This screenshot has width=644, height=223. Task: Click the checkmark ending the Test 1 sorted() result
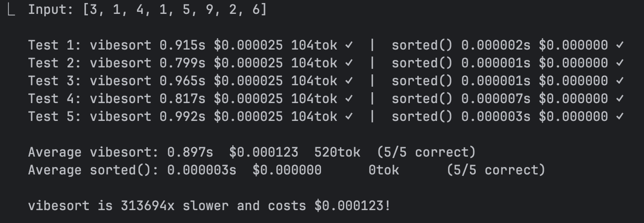(x=619, y=46)
